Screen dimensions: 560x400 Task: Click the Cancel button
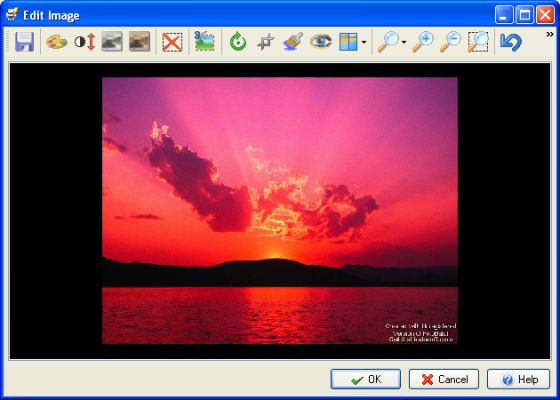tap(444, 379)
